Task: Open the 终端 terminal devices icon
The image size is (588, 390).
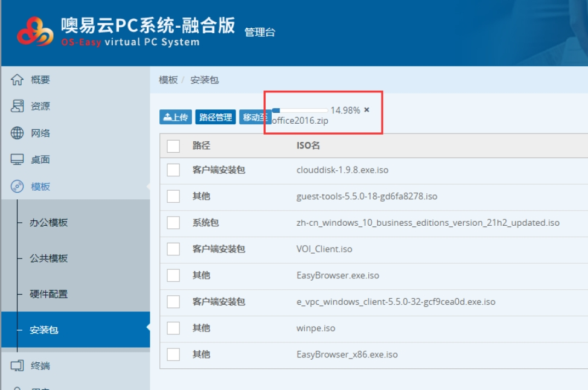Action: [18, 366]
